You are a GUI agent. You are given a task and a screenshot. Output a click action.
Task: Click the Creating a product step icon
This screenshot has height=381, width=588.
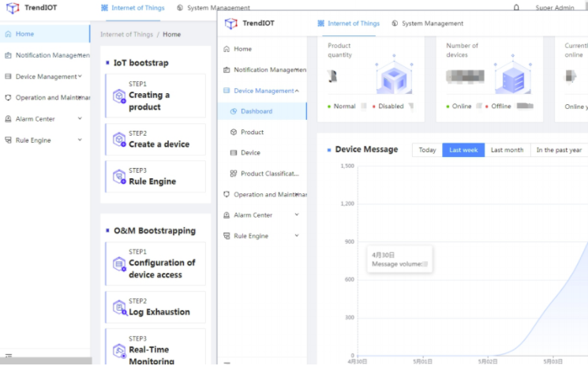pyautogui.click(x=119, y=96)
